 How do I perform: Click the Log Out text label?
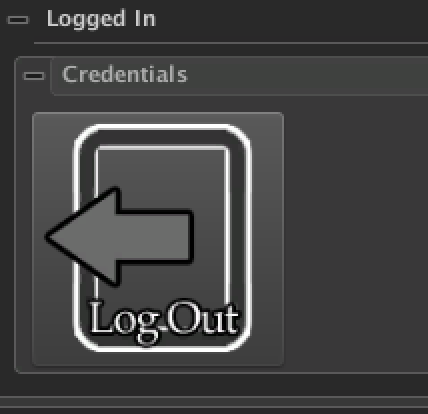coord(163,321)
